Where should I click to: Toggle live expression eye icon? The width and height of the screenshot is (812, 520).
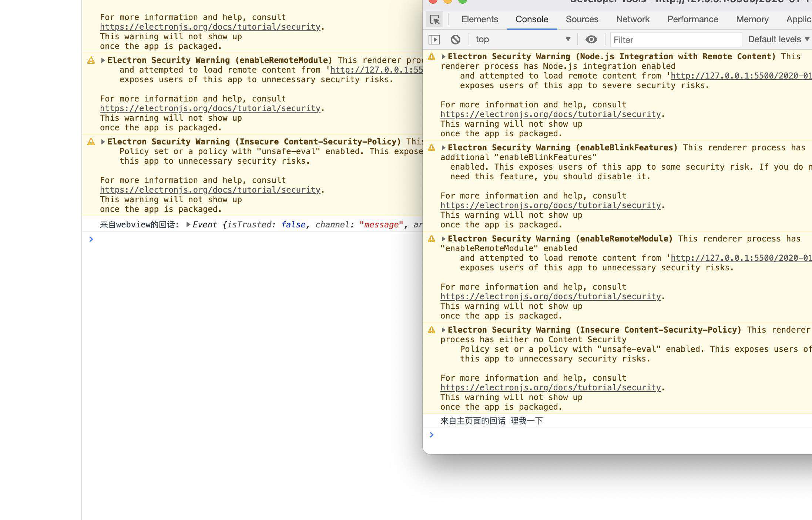591,39
